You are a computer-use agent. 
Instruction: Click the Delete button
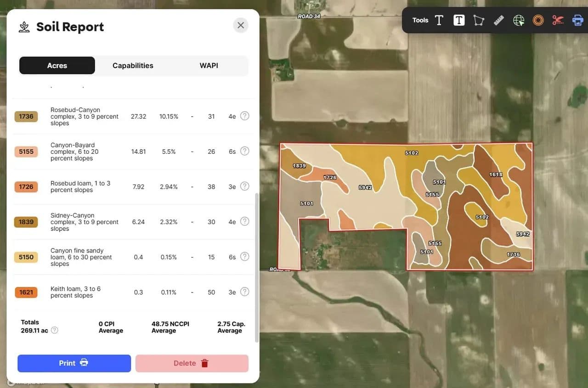coord(192,363)
